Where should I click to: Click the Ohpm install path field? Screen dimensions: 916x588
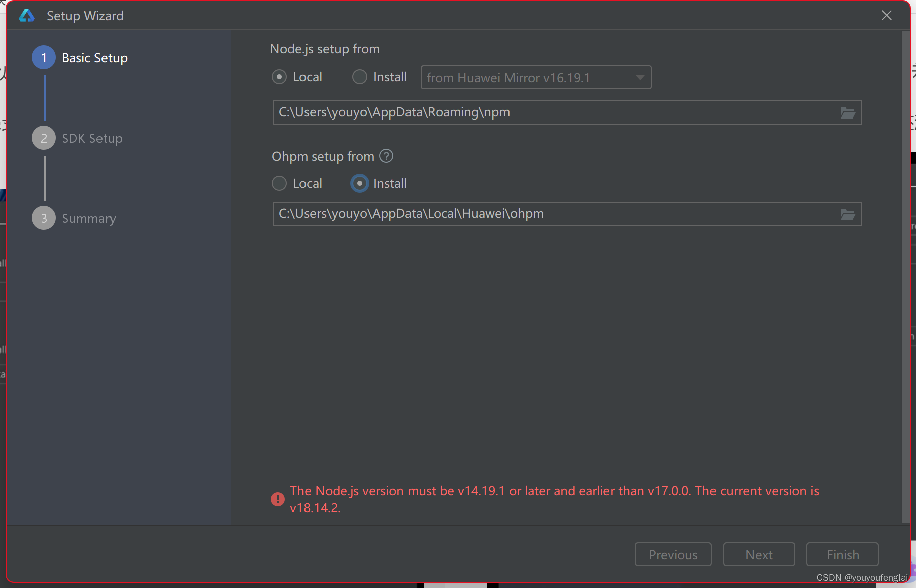(567, 214)
